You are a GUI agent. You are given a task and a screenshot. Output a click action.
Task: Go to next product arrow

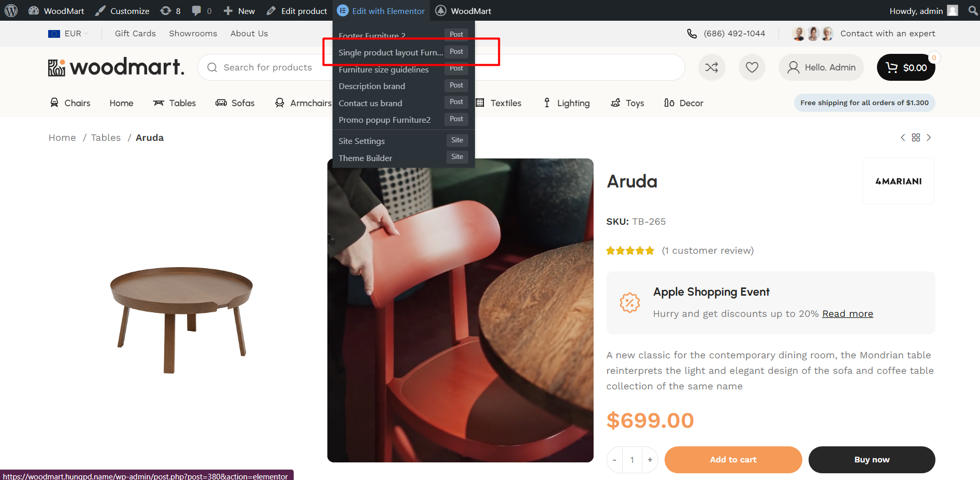coord(929,137)
